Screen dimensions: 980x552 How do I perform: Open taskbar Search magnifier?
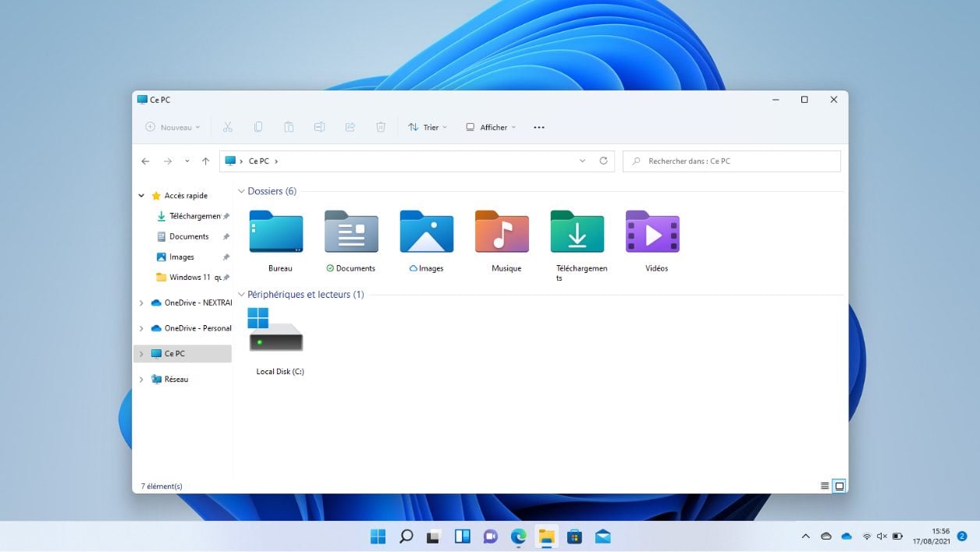(406, 536)
